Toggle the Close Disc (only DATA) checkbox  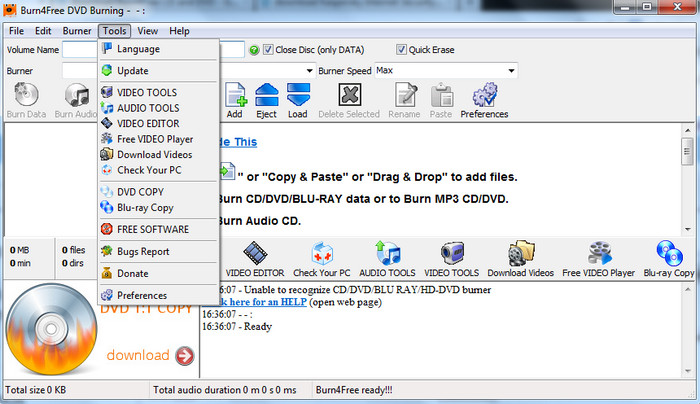268,50
